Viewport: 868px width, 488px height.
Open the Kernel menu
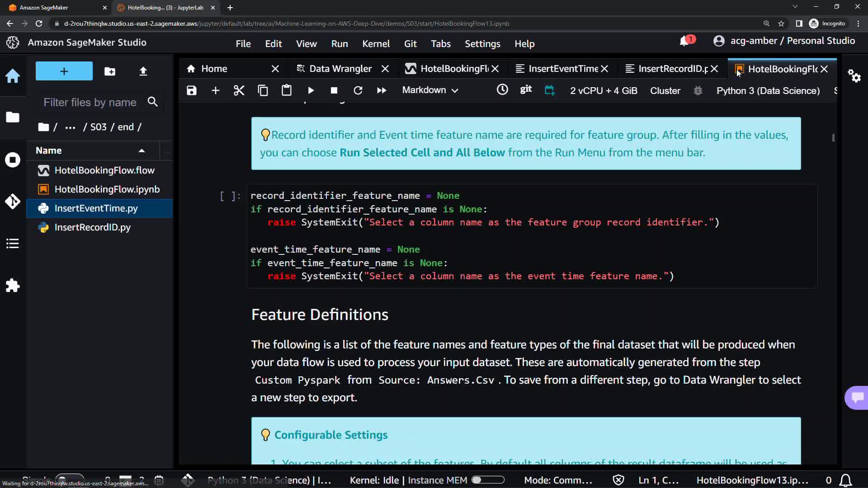click(x=375, y=44)
